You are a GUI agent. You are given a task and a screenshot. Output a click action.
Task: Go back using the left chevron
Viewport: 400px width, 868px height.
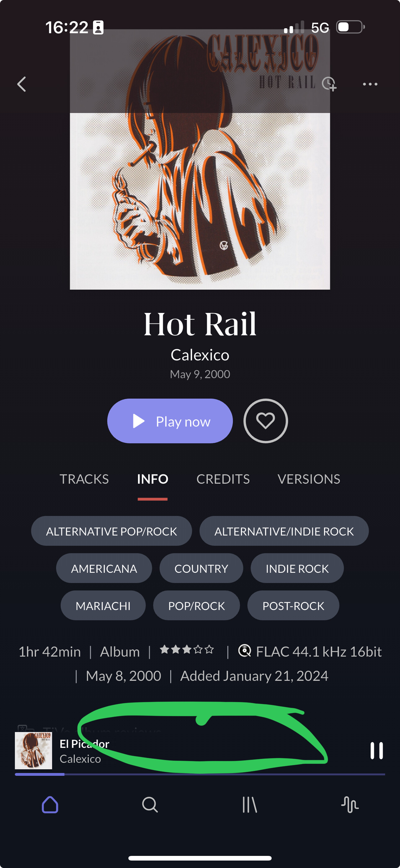21,84
